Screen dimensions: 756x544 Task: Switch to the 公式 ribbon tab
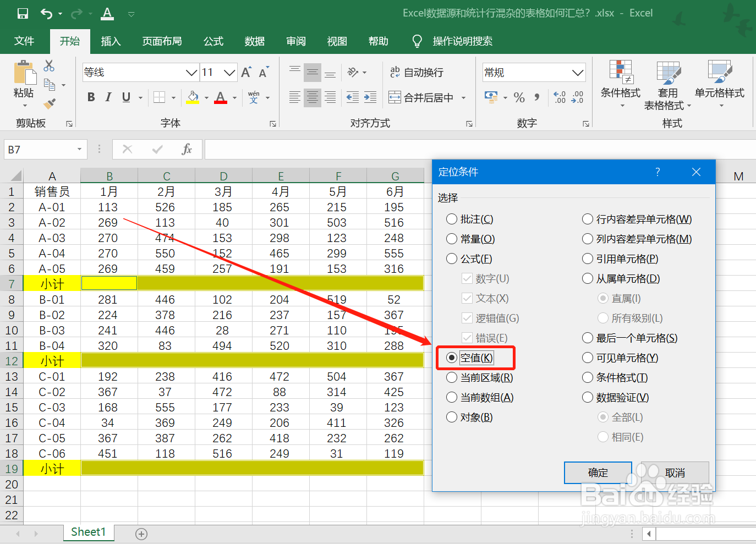click(x=213, y=41)
